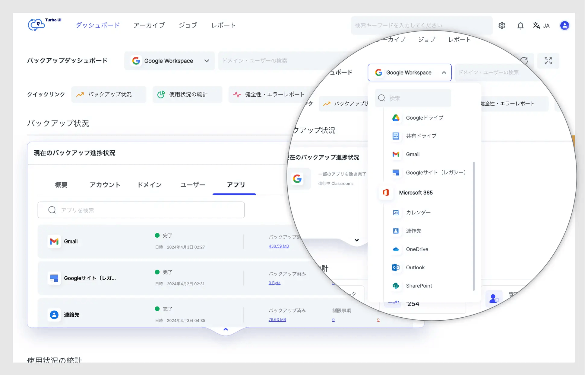Focus the アプリを検索 search field
Screen dimensions: 588x375
click(141, 210)
